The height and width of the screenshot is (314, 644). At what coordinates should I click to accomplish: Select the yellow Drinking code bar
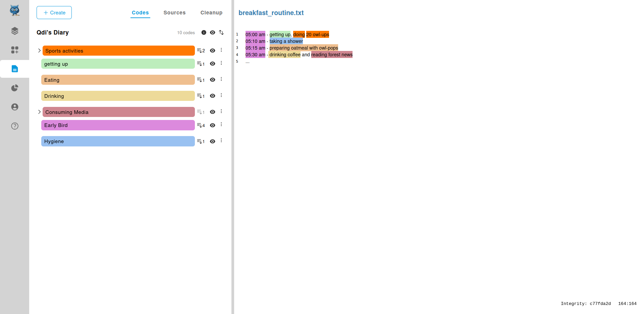click(118, 96)
